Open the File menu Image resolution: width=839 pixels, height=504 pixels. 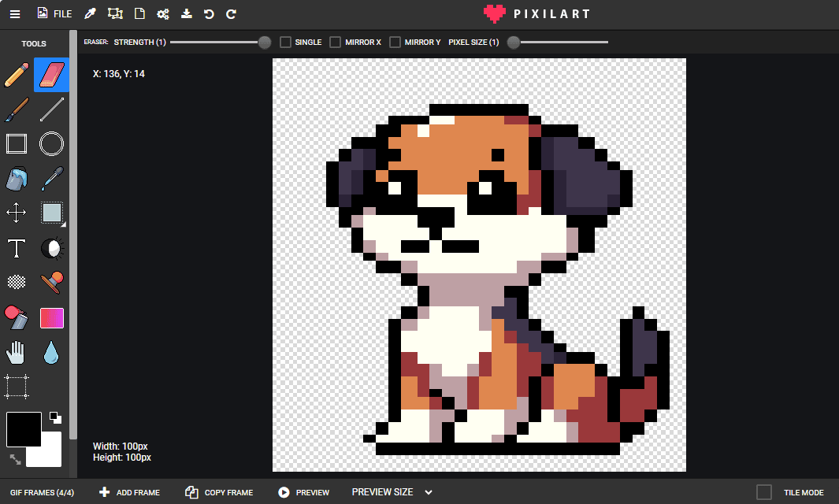tap(54, 13)
